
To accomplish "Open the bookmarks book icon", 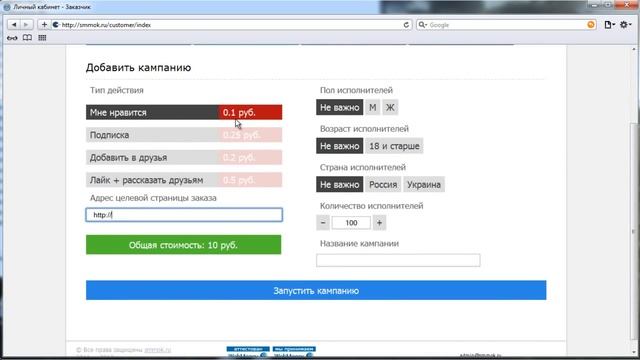I will click(27, 38).
